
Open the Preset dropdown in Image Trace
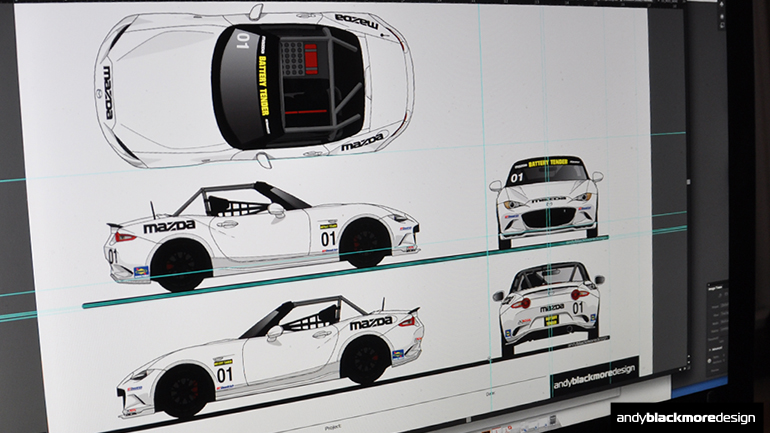tap(724, 305)
